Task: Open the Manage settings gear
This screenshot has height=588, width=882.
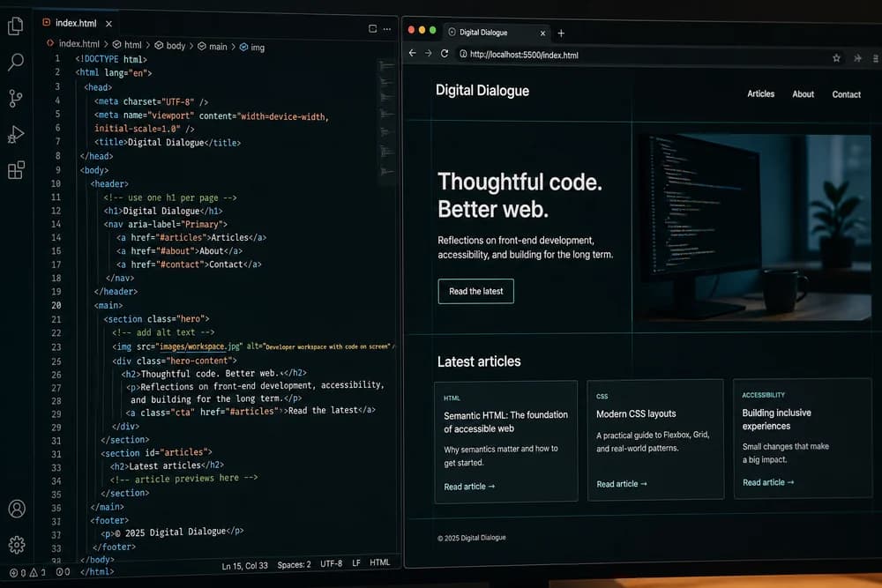Action: [x=17, y=545]
